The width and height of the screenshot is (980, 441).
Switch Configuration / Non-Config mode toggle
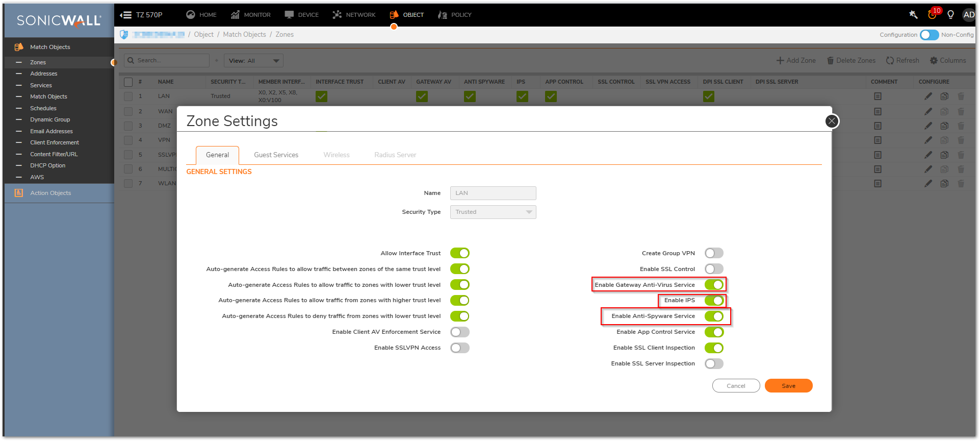click(929, 35)
